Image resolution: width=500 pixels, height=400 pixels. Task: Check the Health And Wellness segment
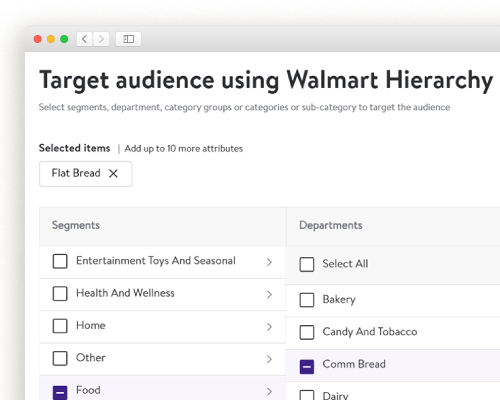click(60, 294)
